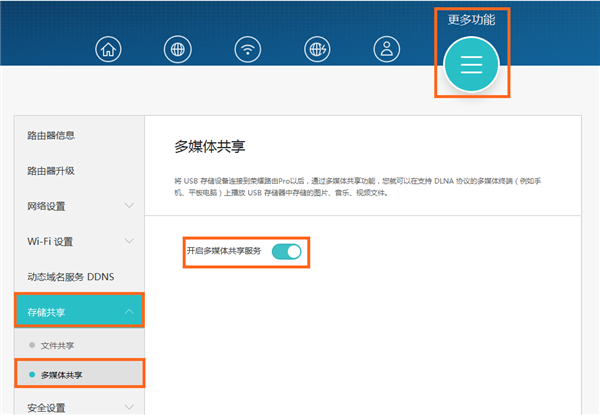Image resolution: width=600 pixels, height=415 pixels.
Task: Open the 文件共享 submenu item
Action: [x=58, y=345]
